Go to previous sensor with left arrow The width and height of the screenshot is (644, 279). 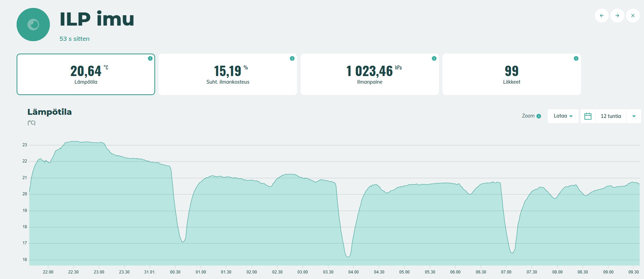point(602,16)
